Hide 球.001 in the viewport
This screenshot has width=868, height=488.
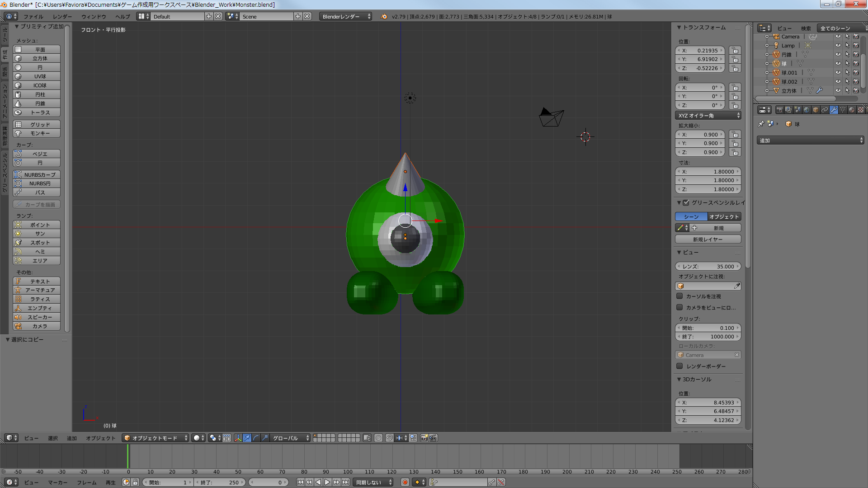point(838,72)
